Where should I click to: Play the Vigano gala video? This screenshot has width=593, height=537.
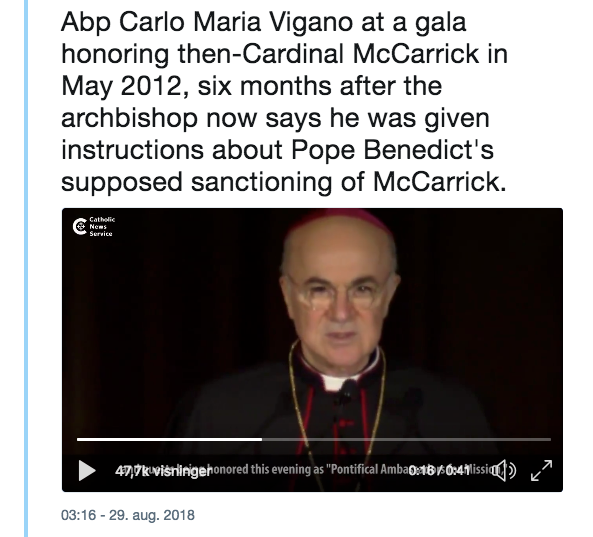coord(87,470)
